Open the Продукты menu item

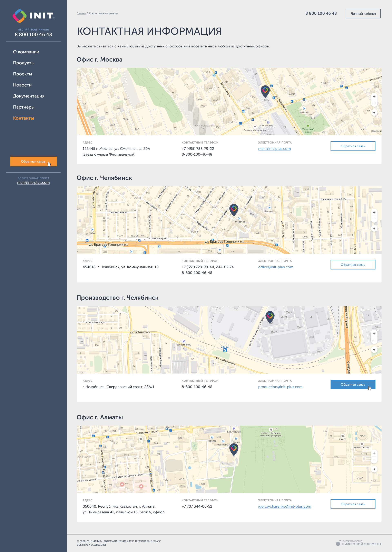[24, 63]
